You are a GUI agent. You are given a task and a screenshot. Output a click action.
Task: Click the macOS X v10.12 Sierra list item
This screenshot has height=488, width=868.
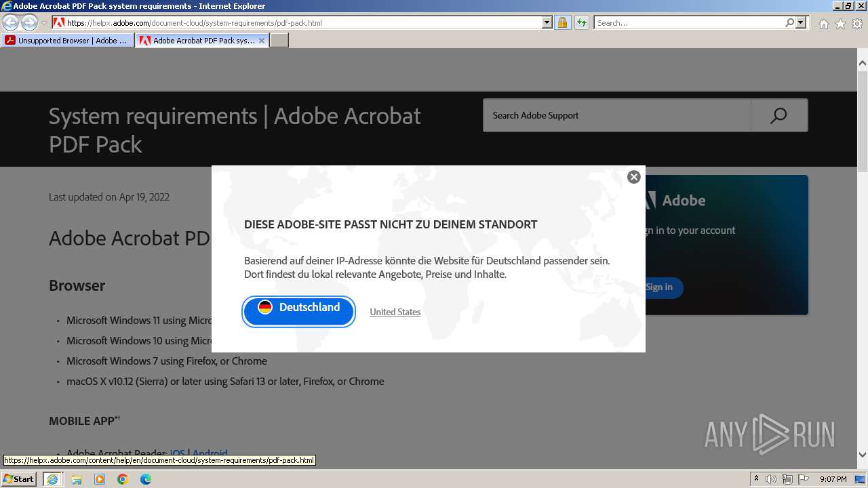225,382
